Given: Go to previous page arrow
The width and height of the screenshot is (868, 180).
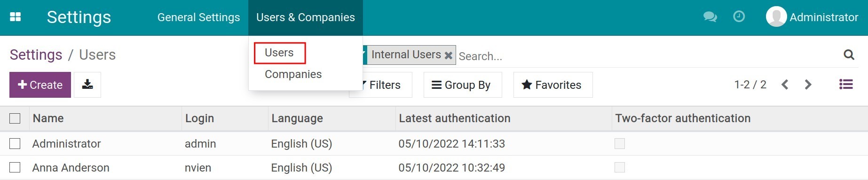Looking at the screenshot, I should coord(785,85).
